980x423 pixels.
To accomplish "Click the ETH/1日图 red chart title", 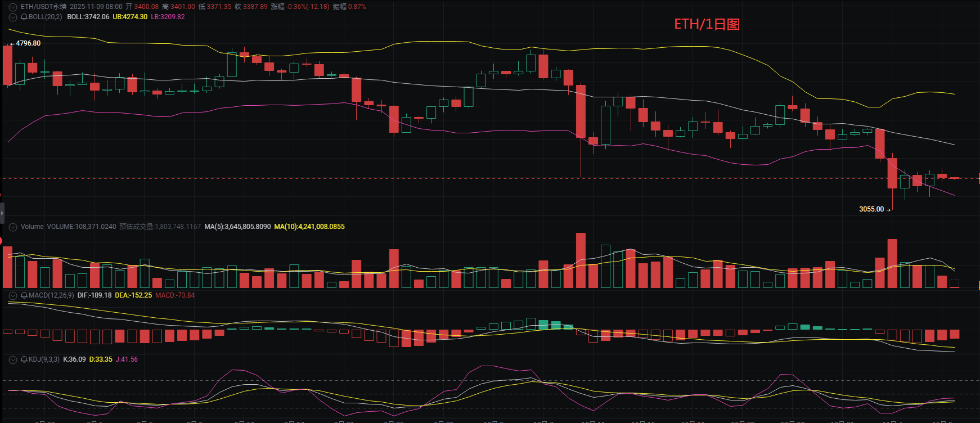I will pos(707,24).
